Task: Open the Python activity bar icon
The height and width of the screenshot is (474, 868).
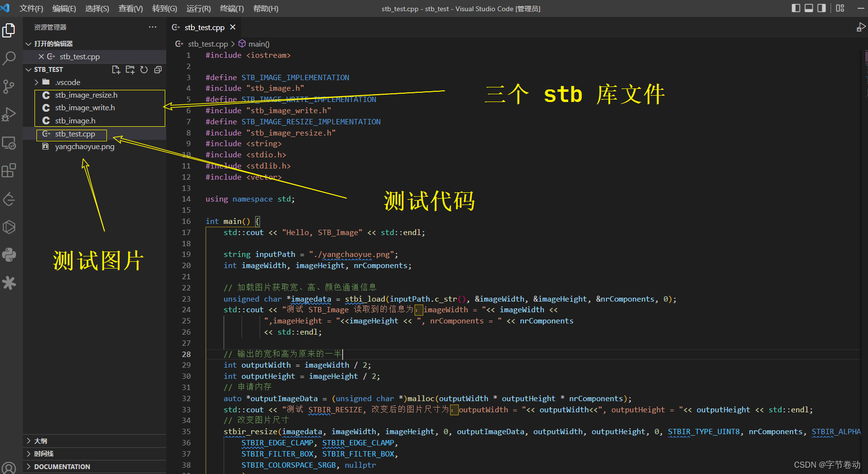Action: (x=9, y=255)
